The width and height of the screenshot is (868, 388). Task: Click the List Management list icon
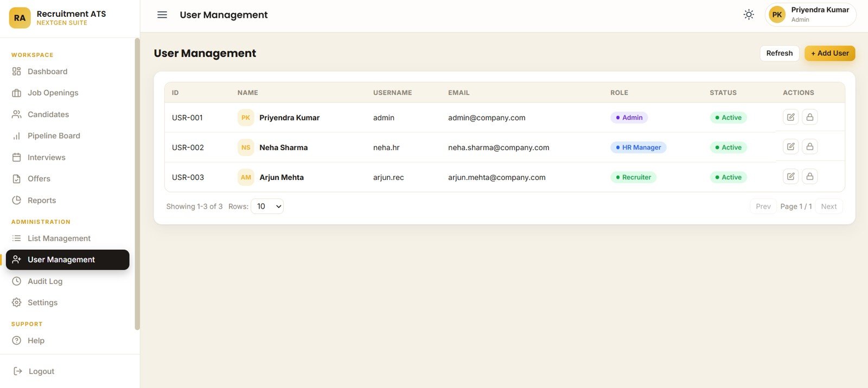pyautogui.click(x=17, y=238)
